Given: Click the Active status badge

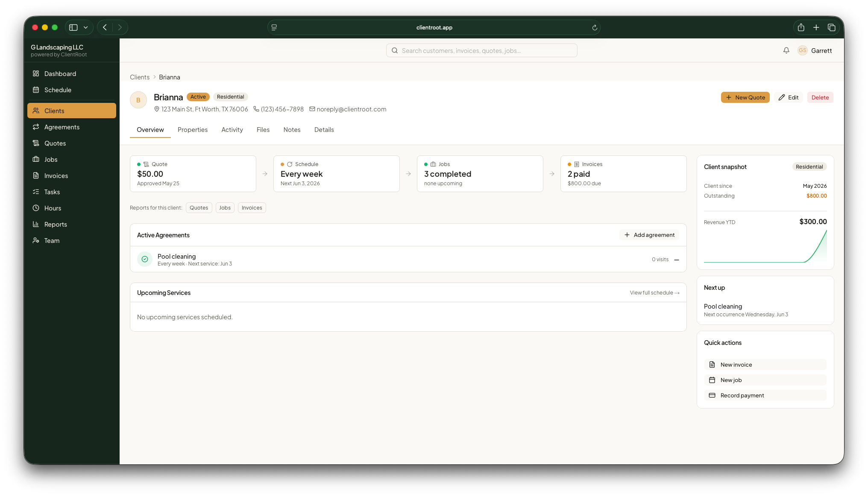Looking at the screenshot, I should (198, 97).
